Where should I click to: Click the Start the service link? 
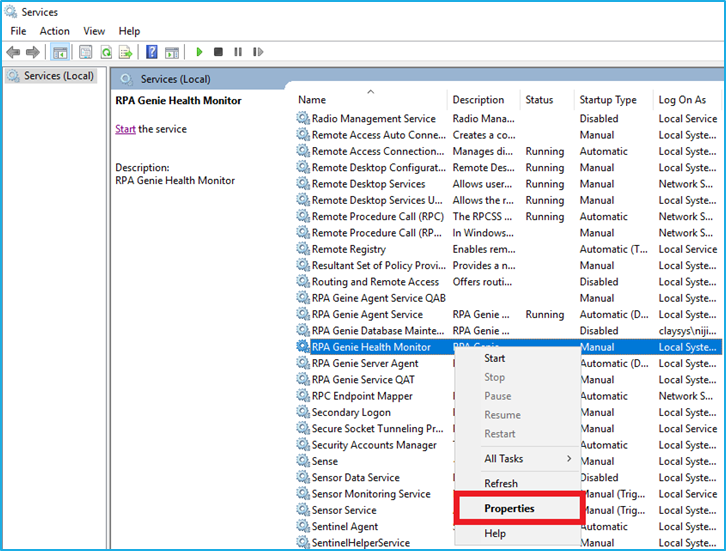[125, 129]
